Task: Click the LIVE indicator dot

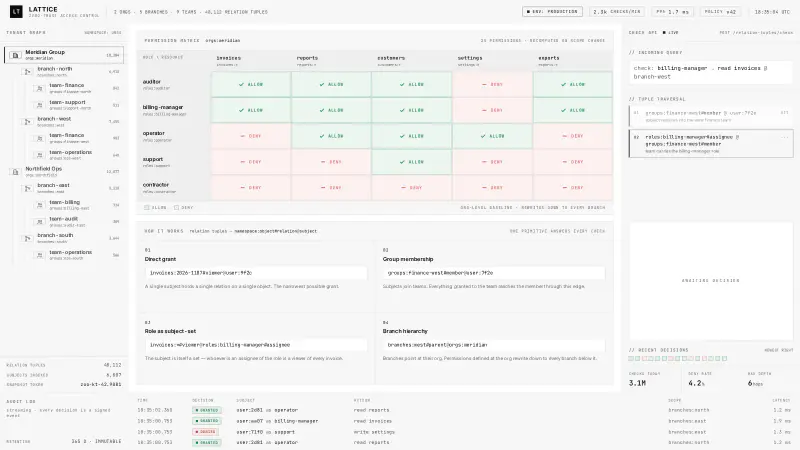Action: coord(664,33)
